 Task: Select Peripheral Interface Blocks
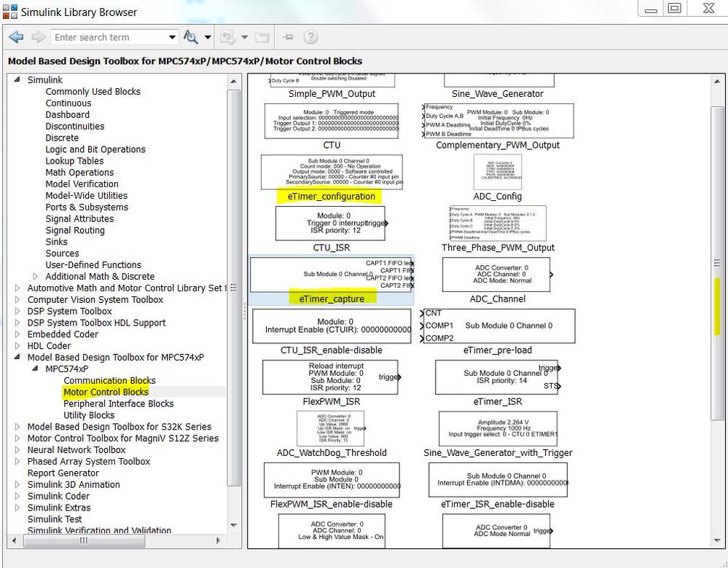(x=118, y=403)
